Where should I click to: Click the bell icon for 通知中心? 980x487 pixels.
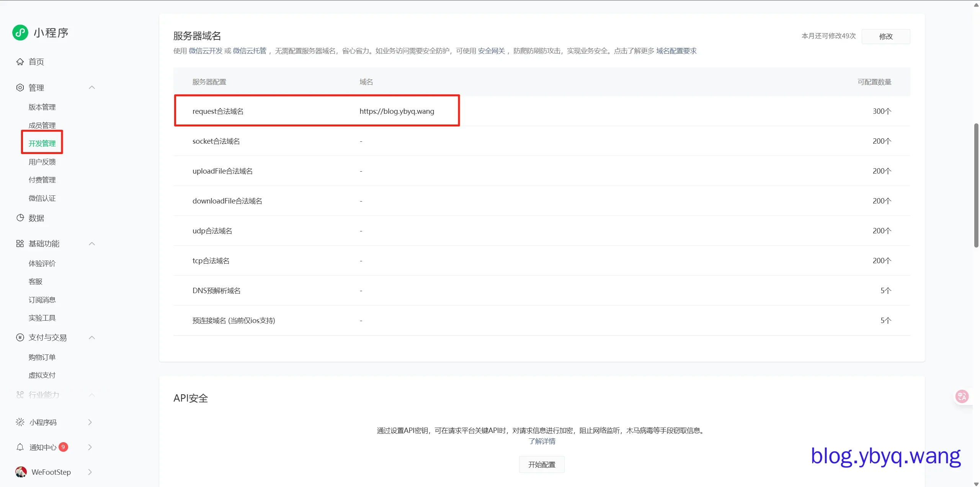click(x=20, y=447)
